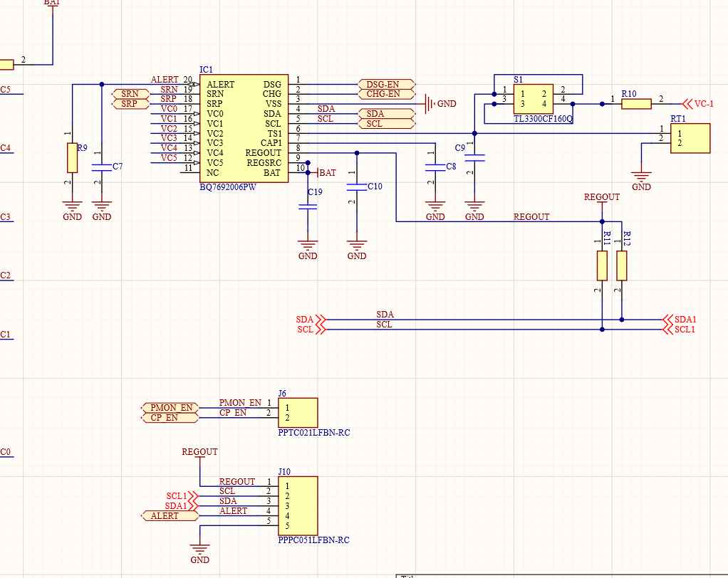Click the ALERT port near J10

[x=170, y=516]
